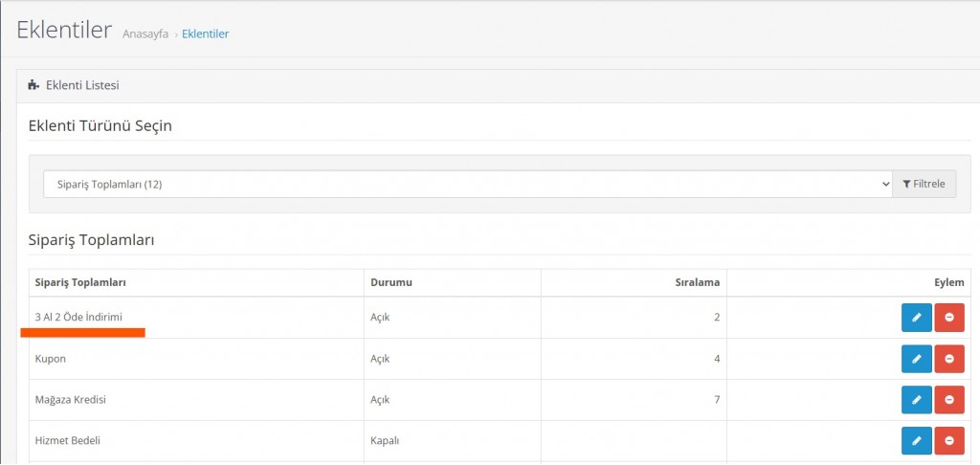Open the Mağaza Kredisi edit pencil button

(x=916, y=400)
